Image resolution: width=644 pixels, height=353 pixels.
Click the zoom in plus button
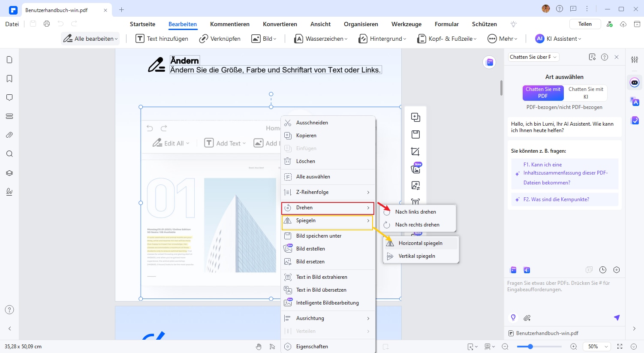(x=574, y=347)
